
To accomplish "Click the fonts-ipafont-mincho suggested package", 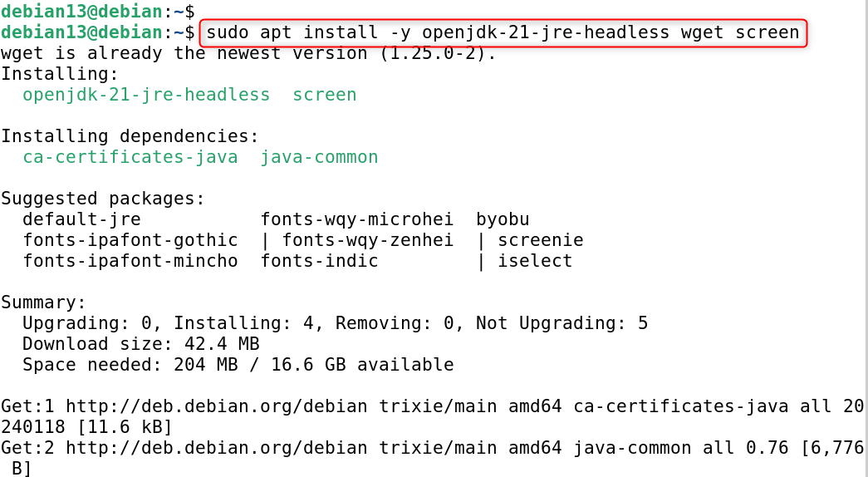I will click(130, 261).
